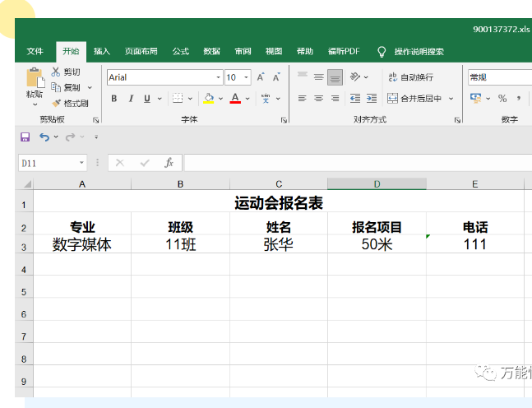Open the insert function fx dialog

click(169, 163)
